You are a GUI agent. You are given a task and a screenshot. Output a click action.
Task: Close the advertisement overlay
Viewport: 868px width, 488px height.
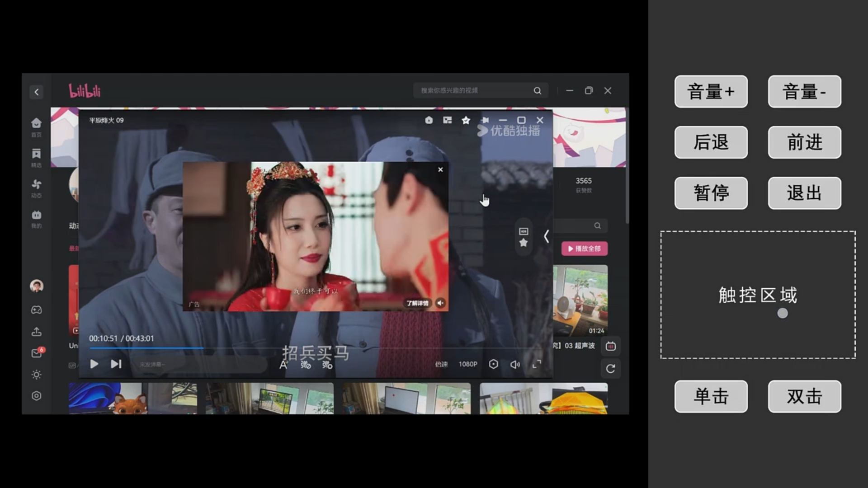(440, 170)
